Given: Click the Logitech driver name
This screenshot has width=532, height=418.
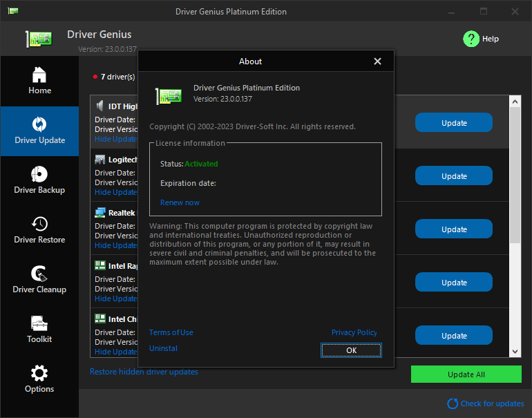Looking at the screenshot, I should (x=123, y=160).
